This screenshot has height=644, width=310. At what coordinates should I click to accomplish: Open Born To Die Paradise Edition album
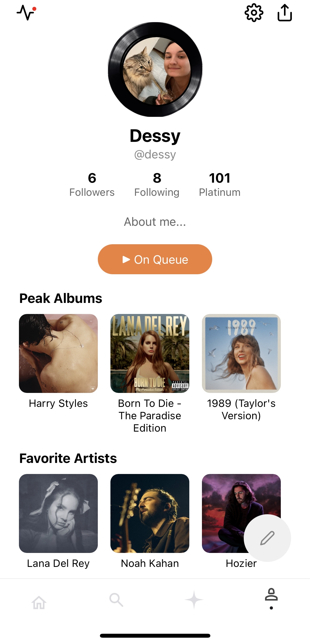(150, 353)
